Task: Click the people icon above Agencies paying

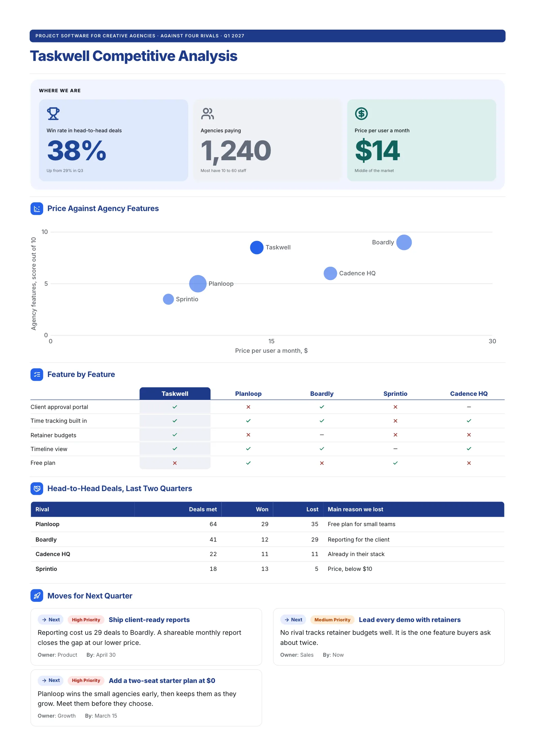Action: click(x=207, y=114)
